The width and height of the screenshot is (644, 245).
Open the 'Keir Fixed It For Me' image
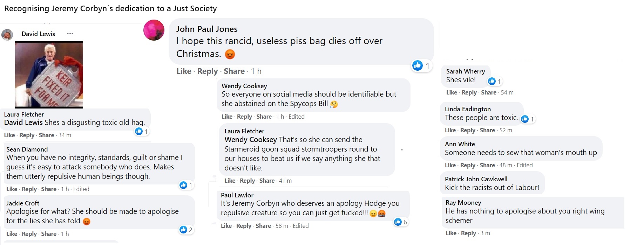coord(49,75)
